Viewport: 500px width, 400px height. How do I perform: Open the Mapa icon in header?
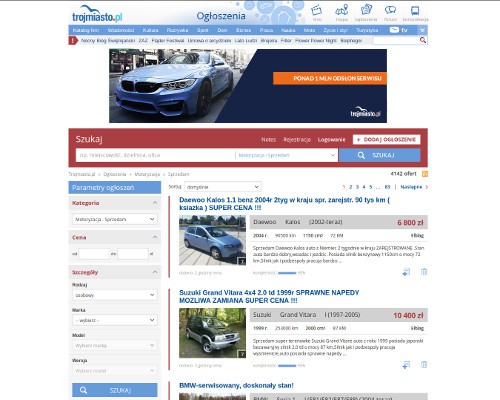342,10
